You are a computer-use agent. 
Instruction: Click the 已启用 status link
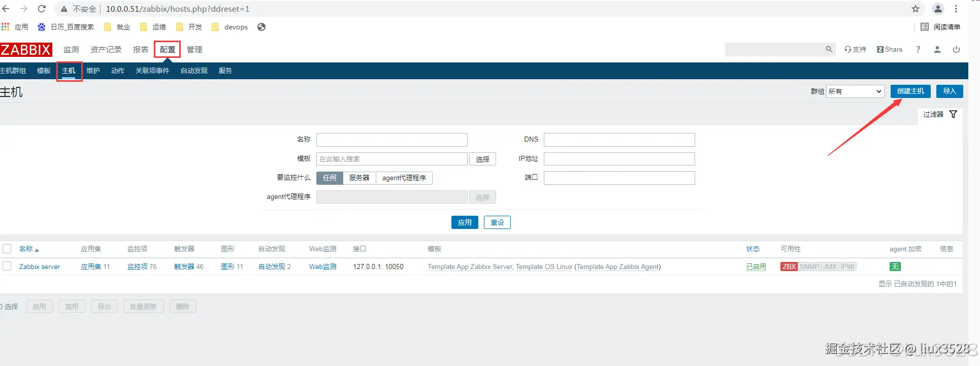tap(756, 267)
